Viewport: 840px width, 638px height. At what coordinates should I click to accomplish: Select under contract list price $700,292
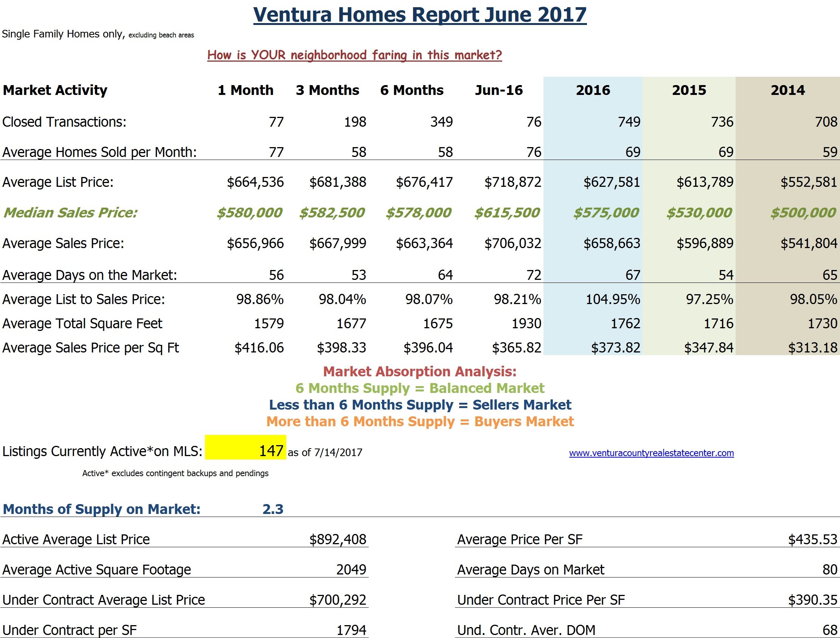[338, 600]
